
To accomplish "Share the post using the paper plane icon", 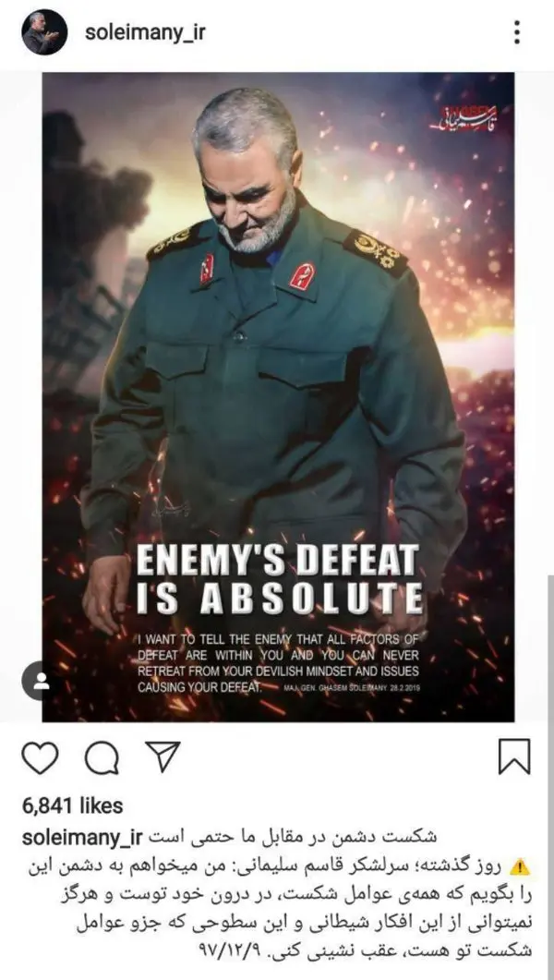I will click(x=163, y=756).
